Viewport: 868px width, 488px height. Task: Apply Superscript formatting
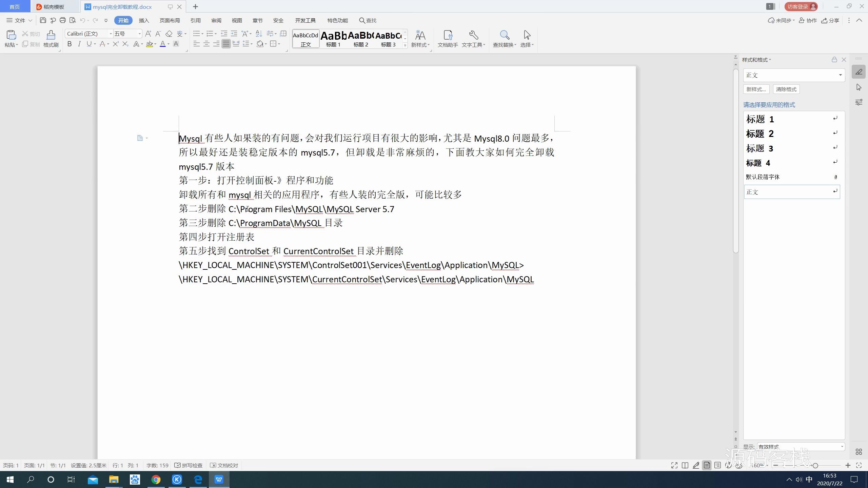[116, 44]
